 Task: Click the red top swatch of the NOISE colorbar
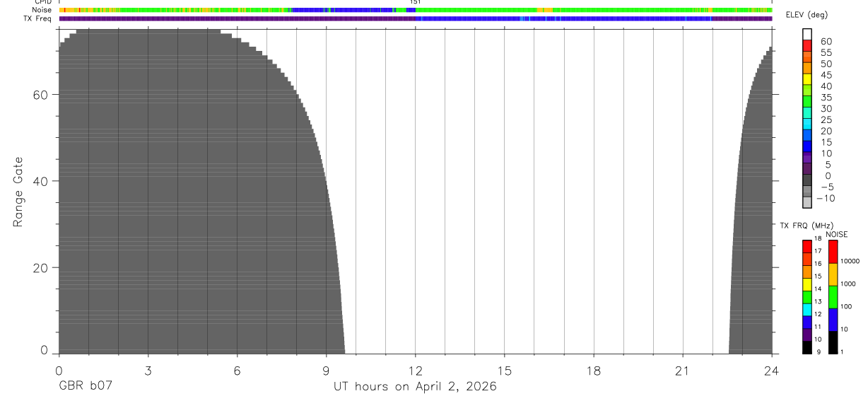[833, 251]
